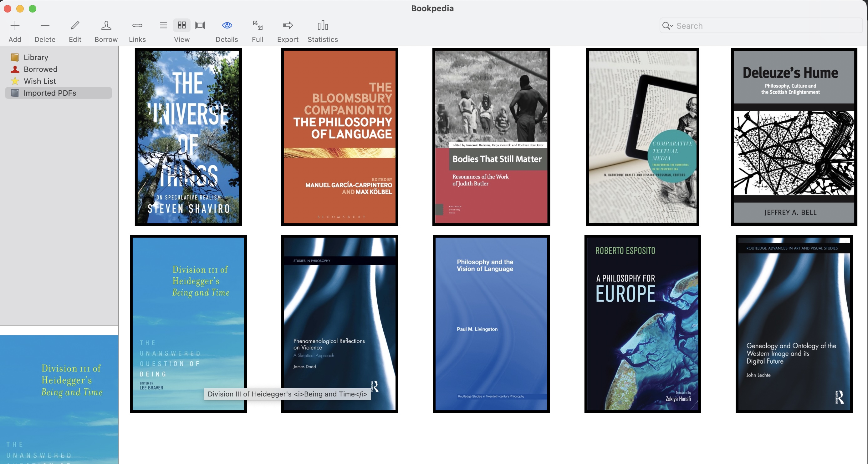Select Bodies That Still Matter cover
Image resolution: width=868 pixels, height=464 pixels.
point(491,137)
